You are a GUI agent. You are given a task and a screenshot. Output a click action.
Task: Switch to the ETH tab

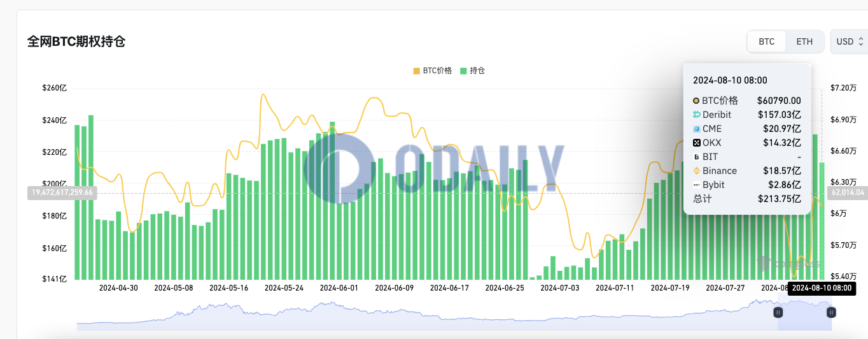(804, 41)
